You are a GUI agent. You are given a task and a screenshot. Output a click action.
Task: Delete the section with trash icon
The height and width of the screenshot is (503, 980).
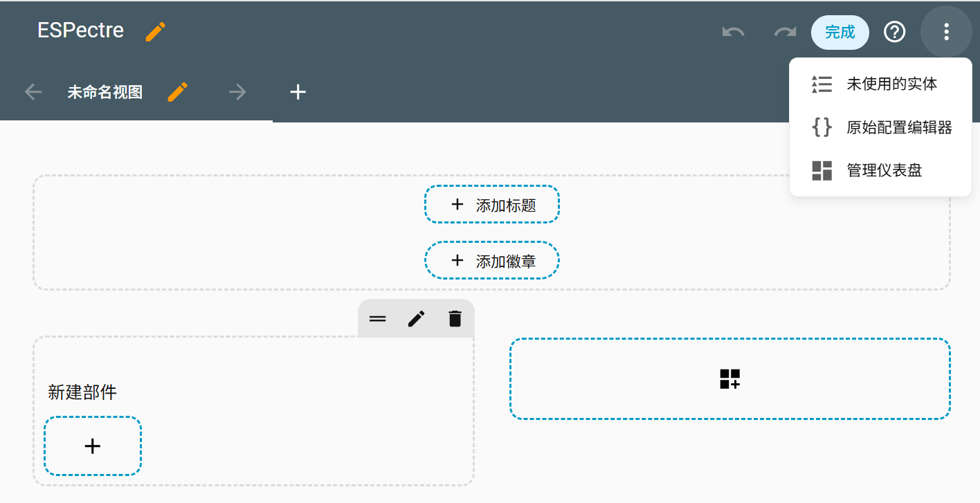(455, 319)
